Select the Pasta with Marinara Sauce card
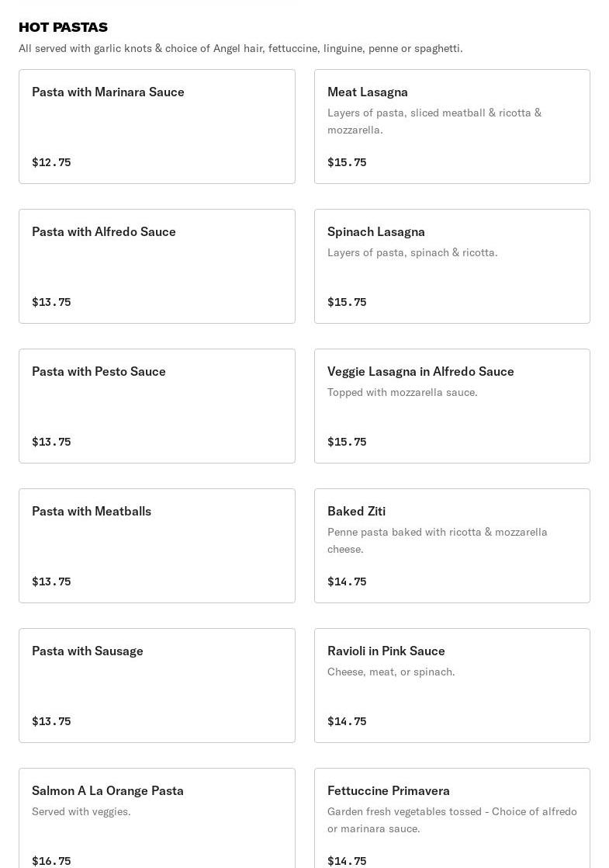 tap(157, 127)
